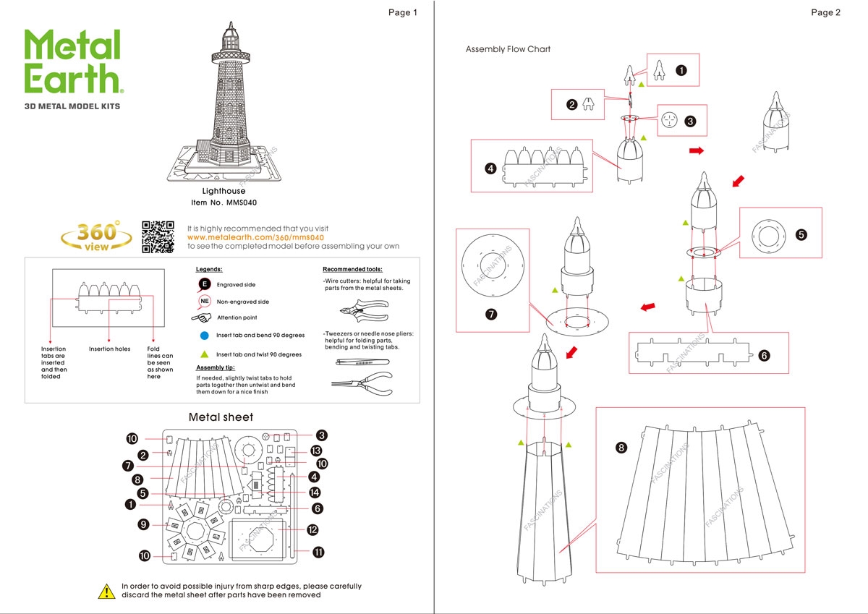
Task: Click part number 9 label on metal sheet
Action: tap(143, 525)
